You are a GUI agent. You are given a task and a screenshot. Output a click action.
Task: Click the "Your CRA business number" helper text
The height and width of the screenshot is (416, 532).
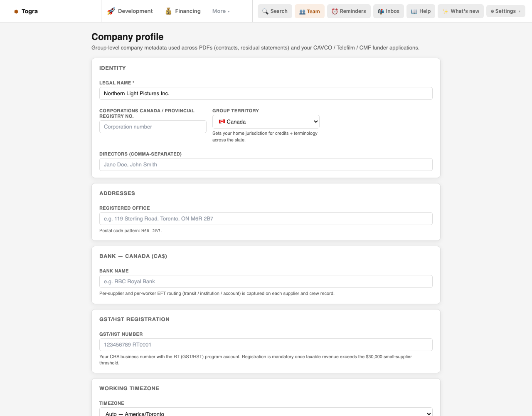tap(256, 360)
